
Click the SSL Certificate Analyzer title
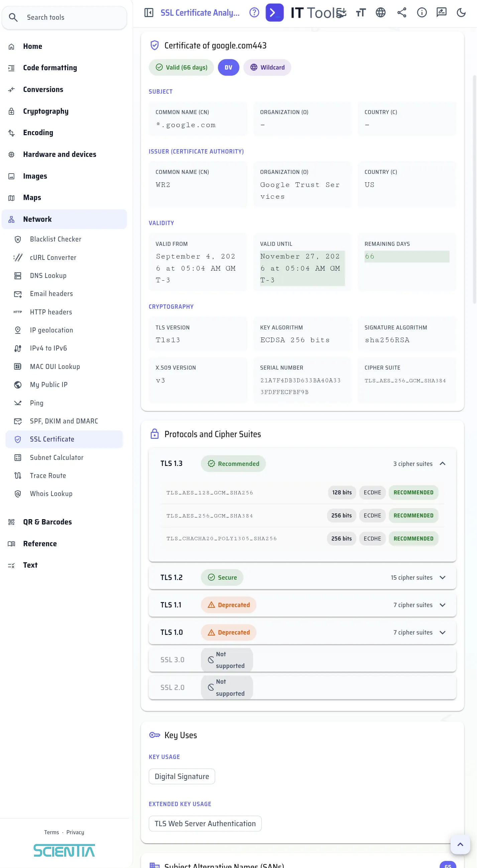[x=200, y=13]
